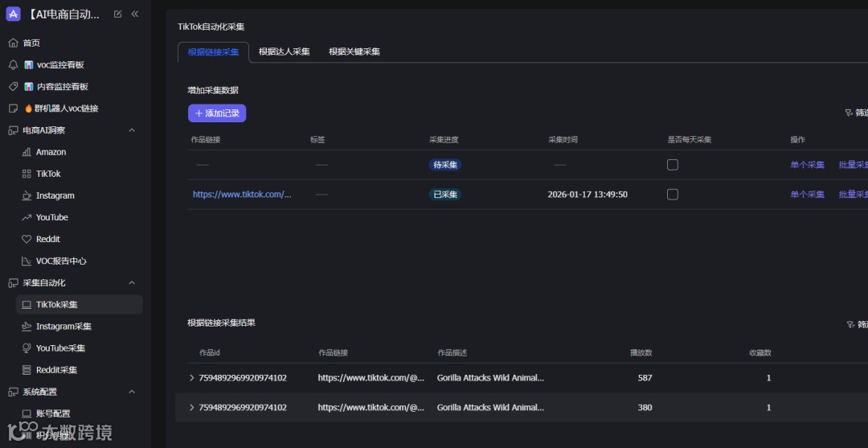
Task: Click the 系统配置 section icon
Action: pyautogui.click(x=14, y=392)
